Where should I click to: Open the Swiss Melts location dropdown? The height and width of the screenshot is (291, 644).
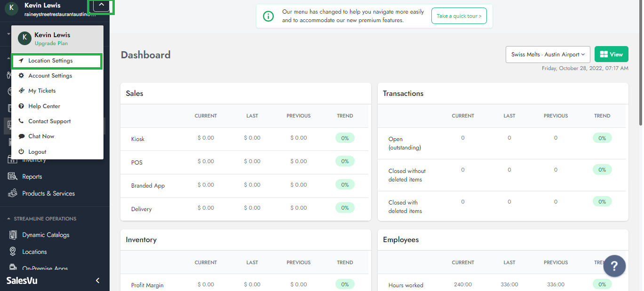[548, 55]
